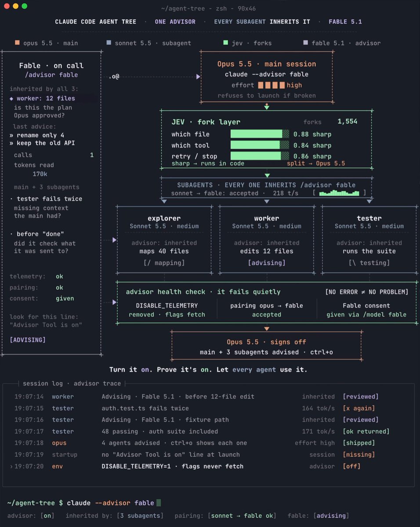Click the 'retry / stop' sharpness bar
This screenshot has width=420, height=527.
[260, 156]
